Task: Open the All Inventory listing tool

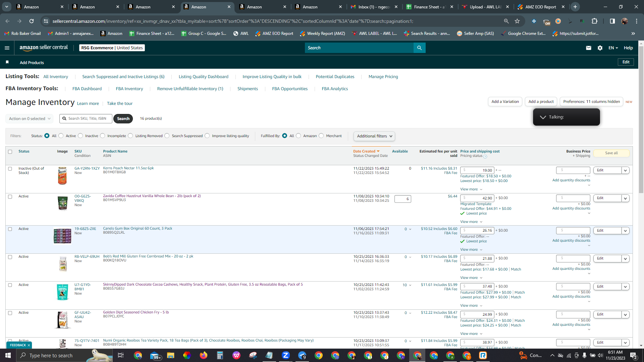Action: tap(56, 77)
